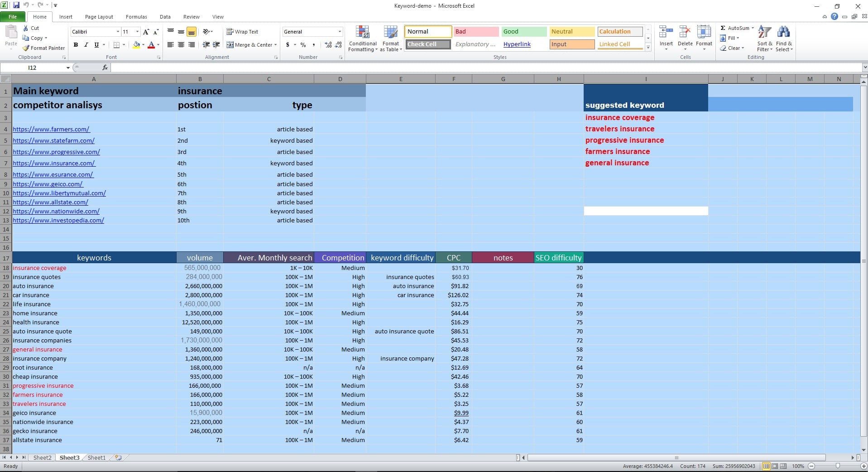Viewport: 868px width, 472px height.
Task: Apply the Percent Style number format
Action: pyautogui.click(x=302, y=45)
